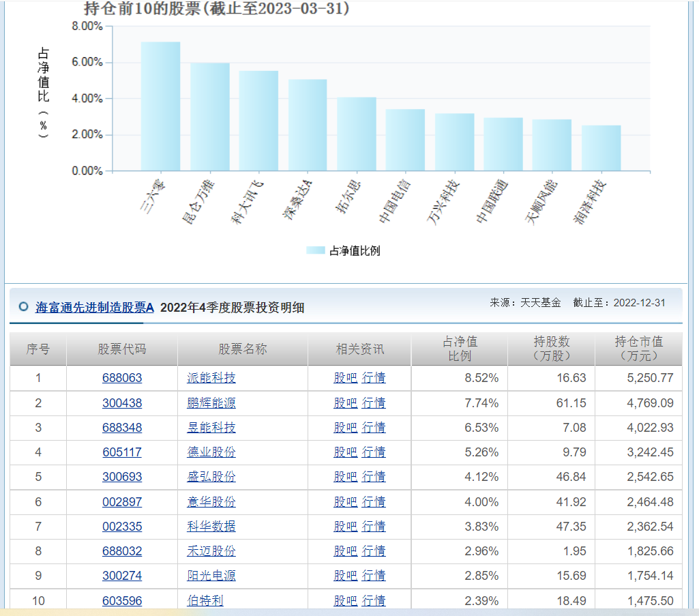
Task: Click the 禾迈股份 stock name link
Action: (x=211, y=551)
